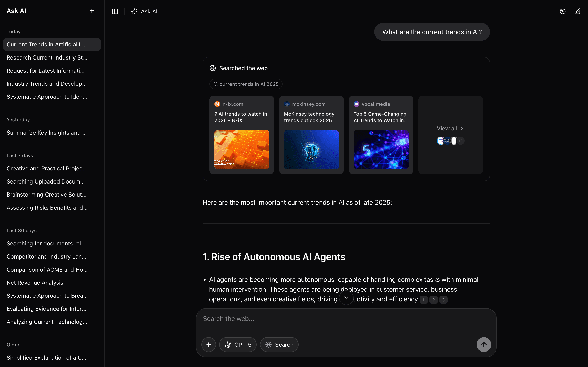This screenshot has width=588, height=367.
Task: Open chat history via the clock icon
Action: pos(562,11)
